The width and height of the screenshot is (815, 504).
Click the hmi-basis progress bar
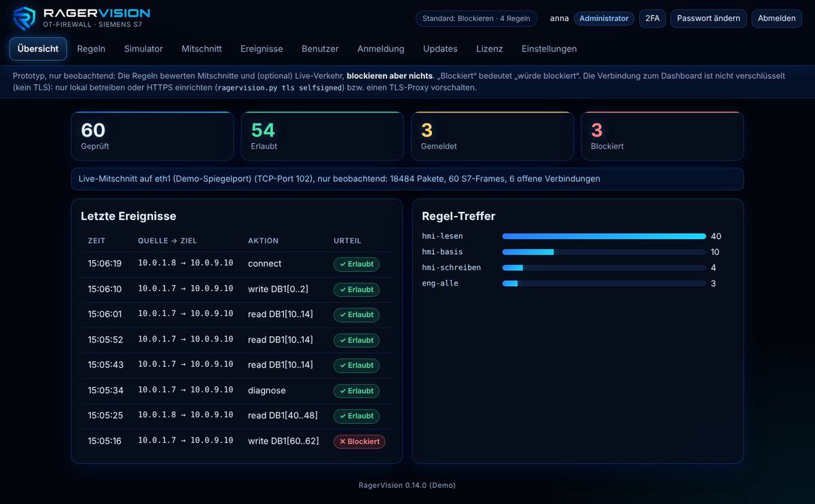point(604,252)
